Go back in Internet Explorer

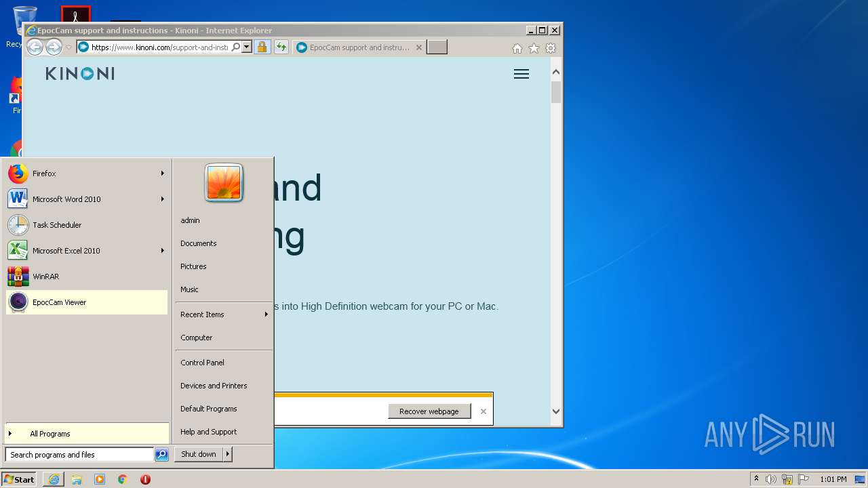click(x=35, y=47)
